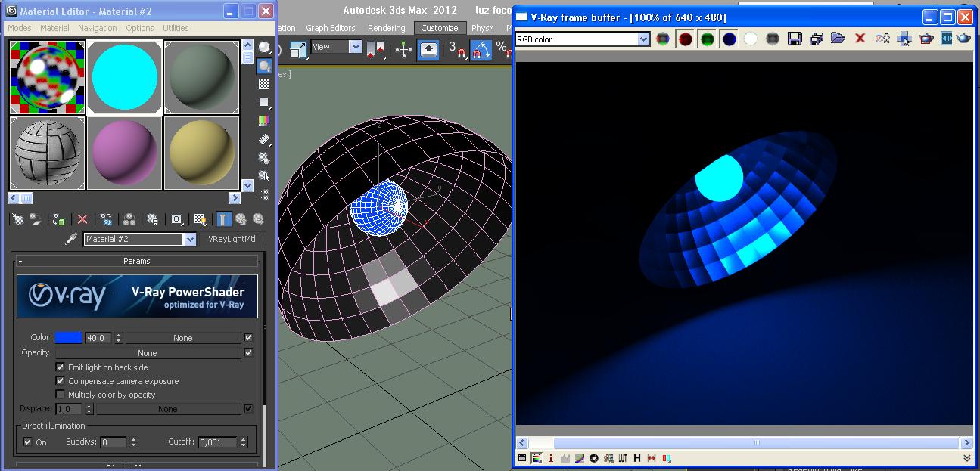Toggle blue channel in V-Ray frame buffer
This screenshot has width=980, height=471.
click(729, 39)
